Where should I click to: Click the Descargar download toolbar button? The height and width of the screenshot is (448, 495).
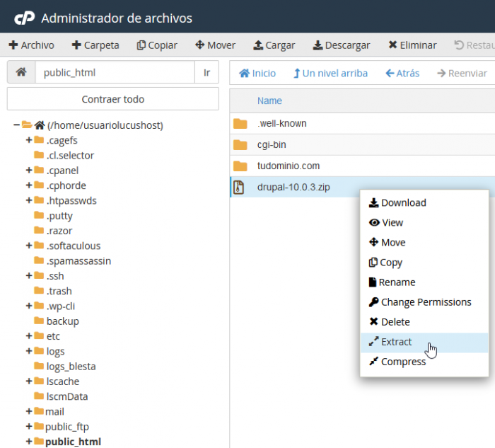[x=341, y=45]
